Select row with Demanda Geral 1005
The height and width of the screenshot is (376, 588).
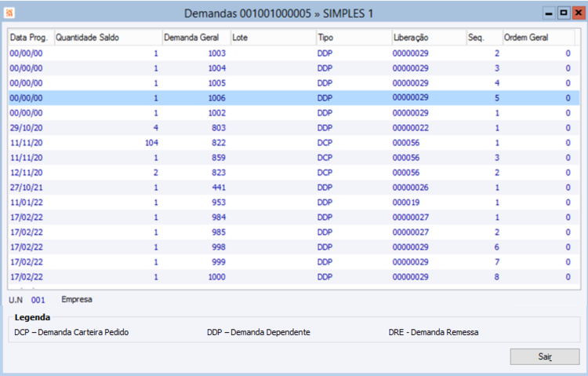tap(294, 83)
